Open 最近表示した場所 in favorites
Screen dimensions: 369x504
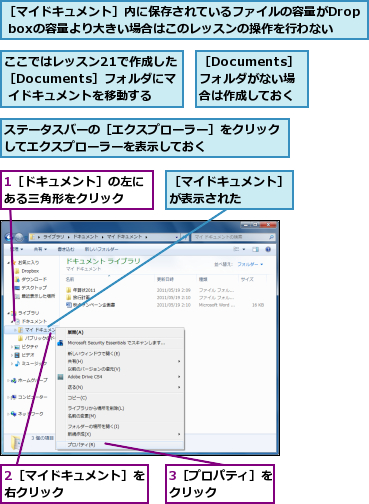(35, 296)
